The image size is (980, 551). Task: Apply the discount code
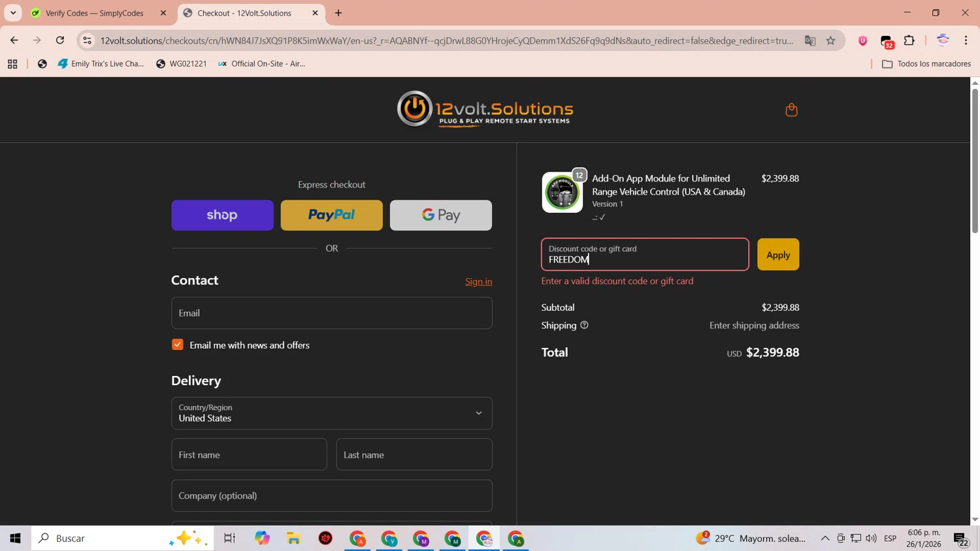[x=778, y=255]
